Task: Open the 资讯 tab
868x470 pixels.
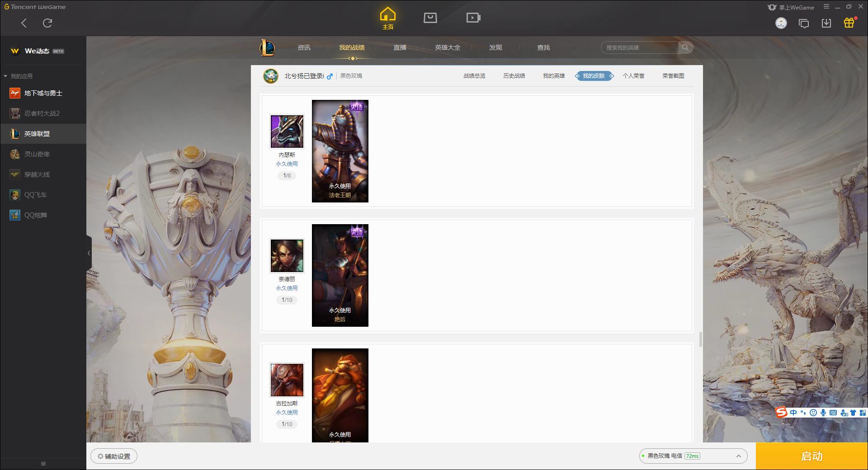Action: 304,47
